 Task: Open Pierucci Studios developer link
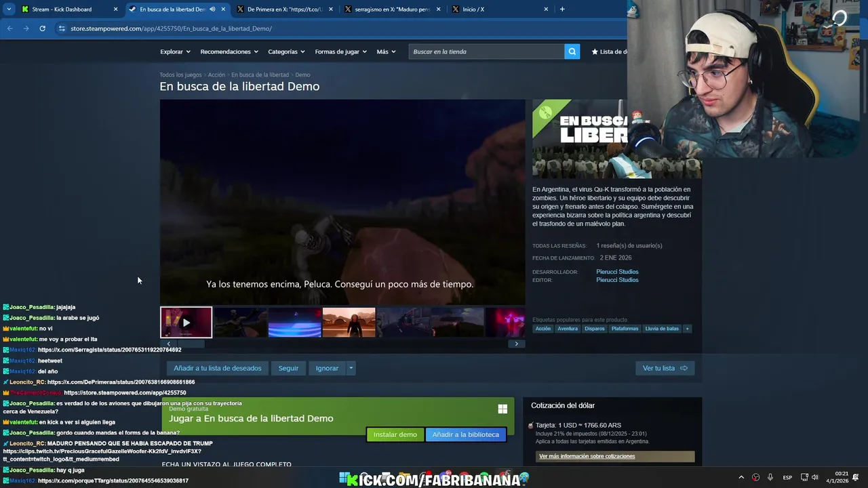pos(617,272)
